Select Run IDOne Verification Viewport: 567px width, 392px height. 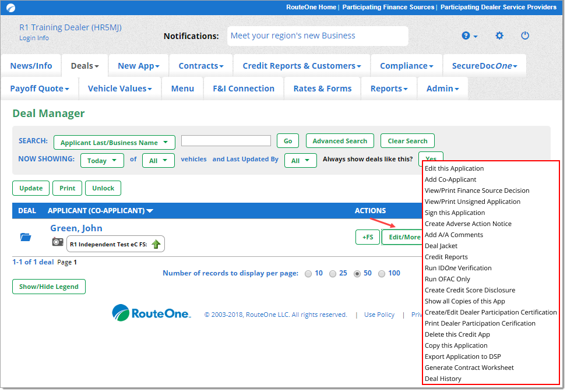(458, 268)
